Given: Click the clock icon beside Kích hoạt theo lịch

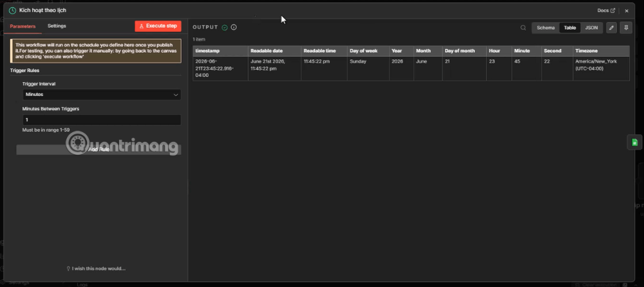Looking at the screenshot, I should coord(12,10).
